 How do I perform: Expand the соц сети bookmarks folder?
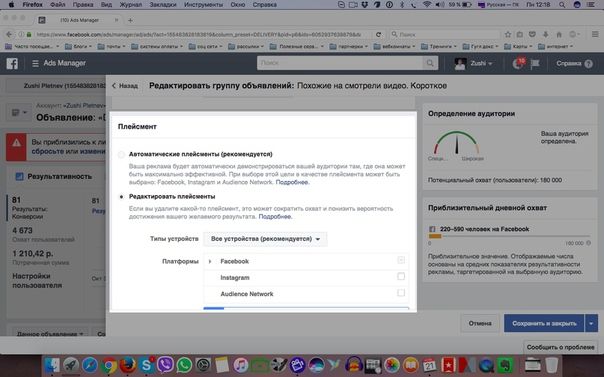[x=205, y=47]
